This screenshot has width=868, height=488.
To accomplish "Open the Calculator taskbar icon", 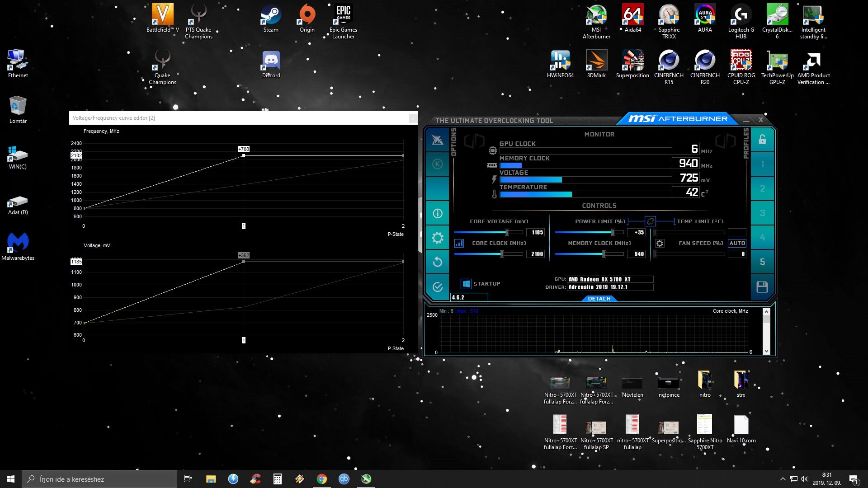I will (277, 479).
